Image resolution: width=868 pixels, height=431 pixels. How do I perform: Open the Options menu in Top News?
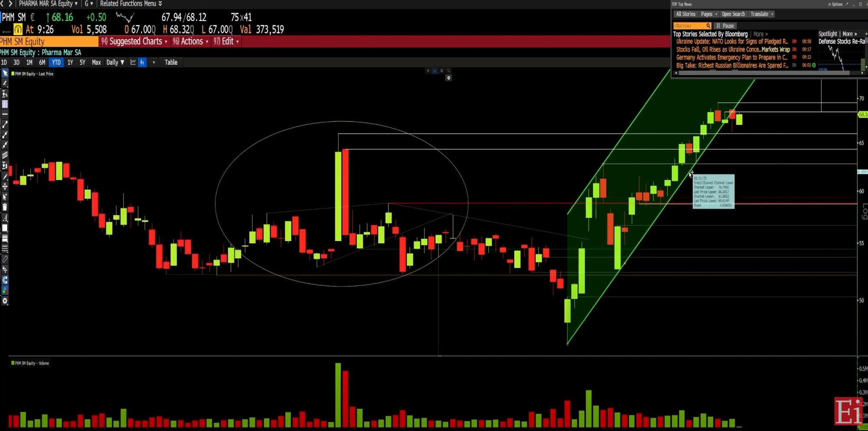point(835,4)
